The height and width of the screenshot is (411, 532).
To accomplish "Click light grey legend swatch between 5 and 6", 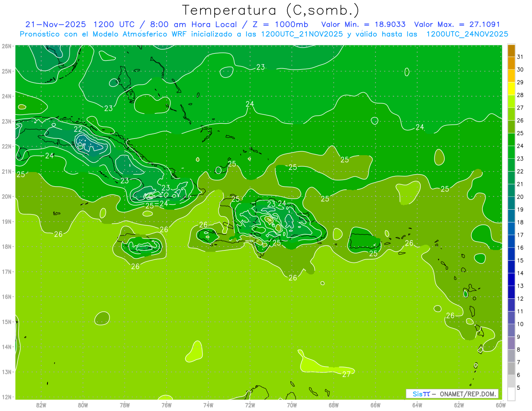I will click(x=511, y=381).
